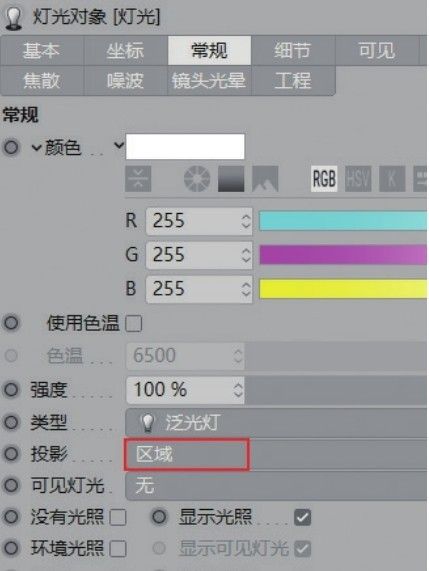Uncheck the 显示光照 checkbox
Screen dimensions: 429x571
pyautogui.click(x=303, y=517)
